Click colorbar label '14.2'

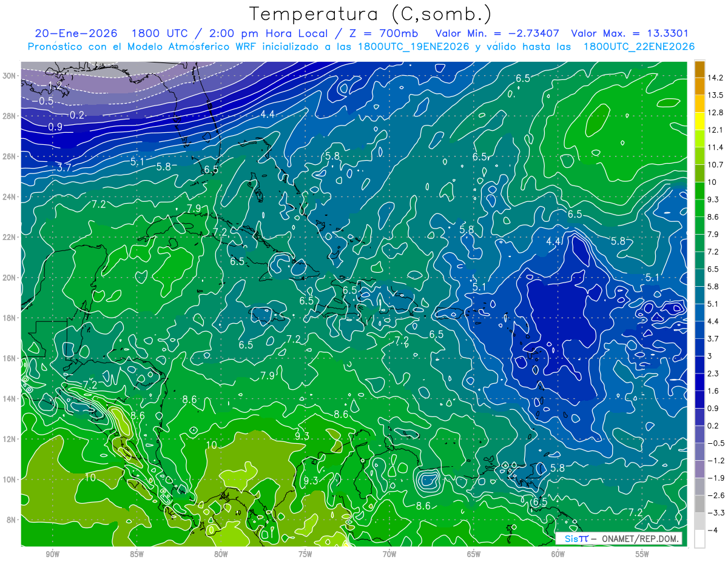[x=716, y=78]
